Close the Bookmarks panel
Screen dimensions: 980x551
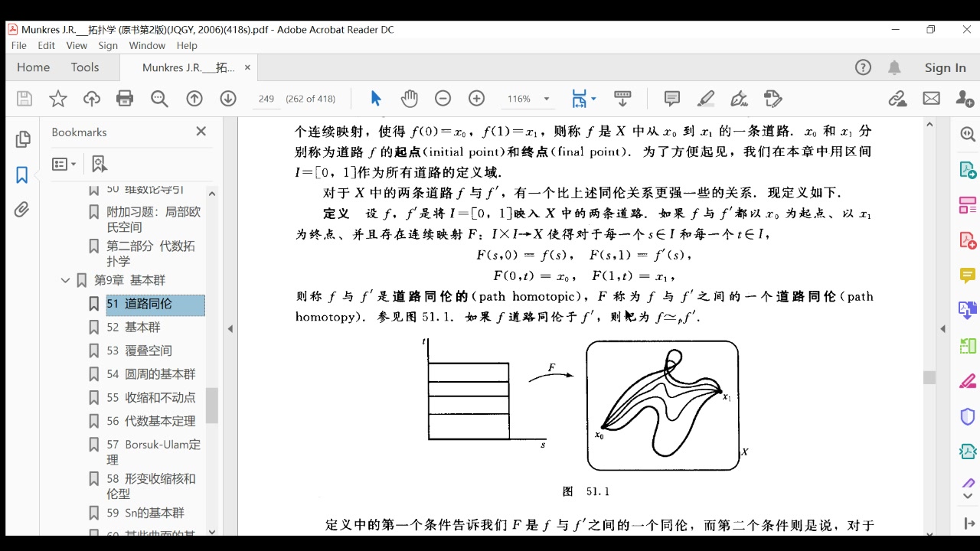pos(201,132)
